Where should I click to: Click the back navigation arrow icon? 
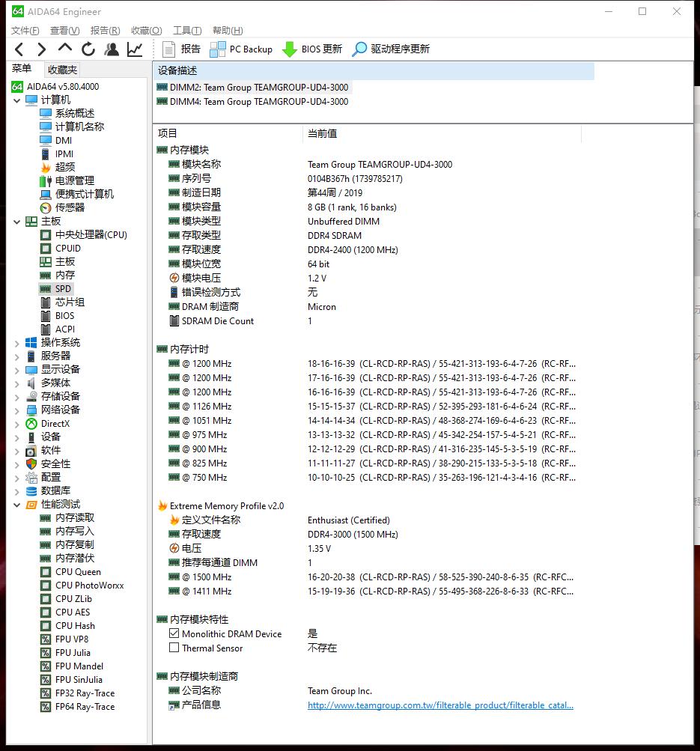(x=19, y=49)
